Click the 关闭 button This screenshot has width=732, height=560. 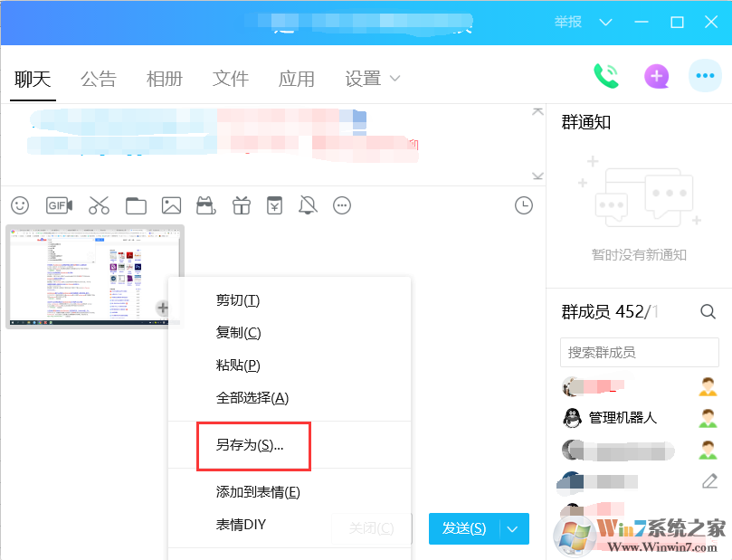371,528
